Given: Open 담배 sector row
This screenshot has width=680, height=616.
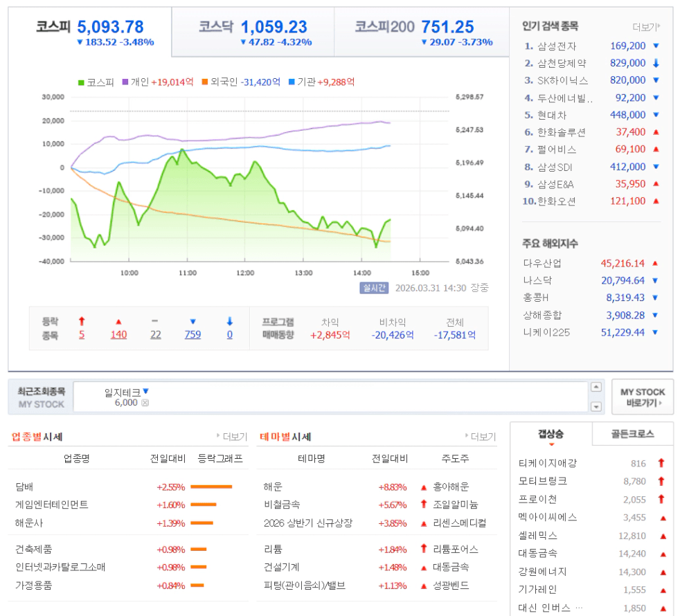Looking at the screenshot, I should tap(24, 487).
